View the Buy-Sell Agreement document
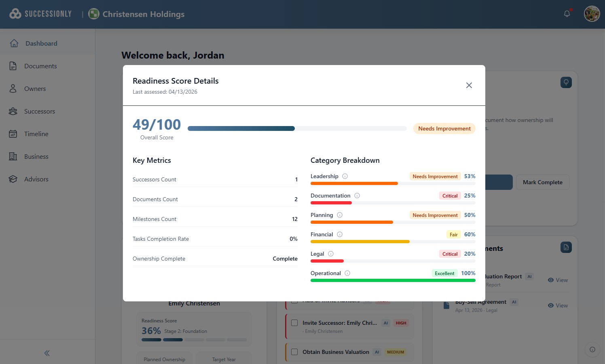The width and height of the screenshot is (605, 364). [558, 305]
